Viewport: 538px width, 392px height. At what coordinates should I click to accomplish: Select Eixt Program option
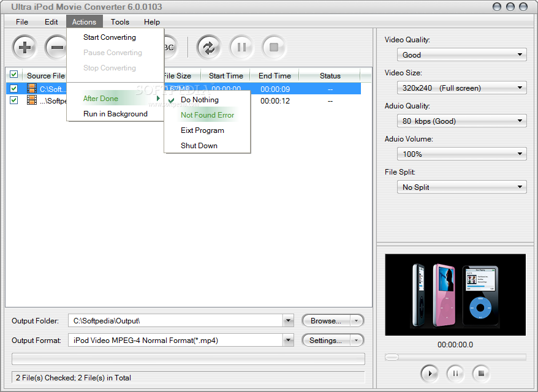(x=207, y=130)
